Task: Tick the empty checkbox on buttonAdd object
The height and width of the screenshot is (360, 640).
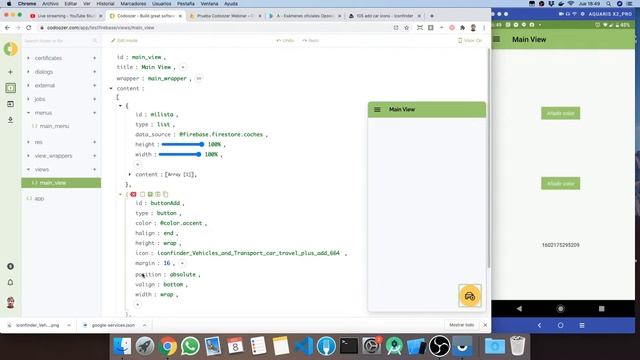Action: 142,194
